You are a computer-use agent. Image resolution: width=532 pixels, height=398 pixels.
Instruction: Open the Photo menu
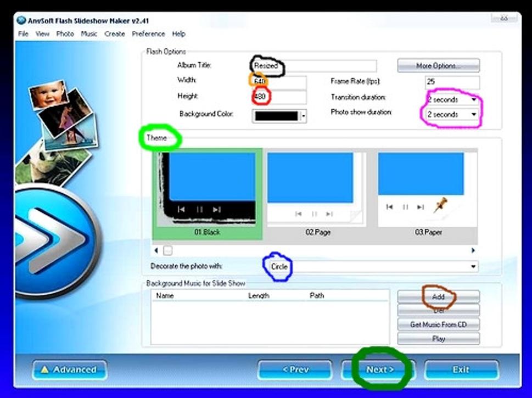coord(65,34)
